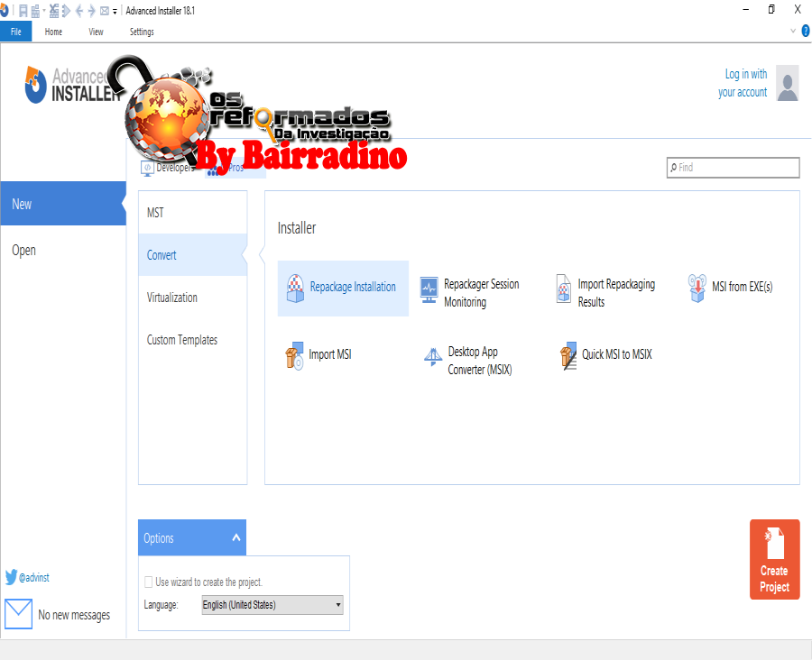812x660 pixels.
Task: Select Desktop App Converter (MSIX) label
Action: 480,361
